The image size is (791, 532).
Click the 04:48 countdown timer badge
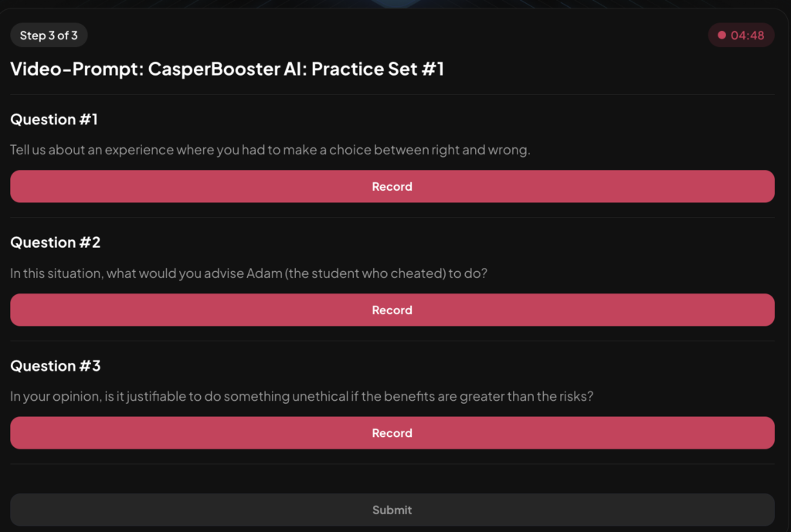pos(741,35)
